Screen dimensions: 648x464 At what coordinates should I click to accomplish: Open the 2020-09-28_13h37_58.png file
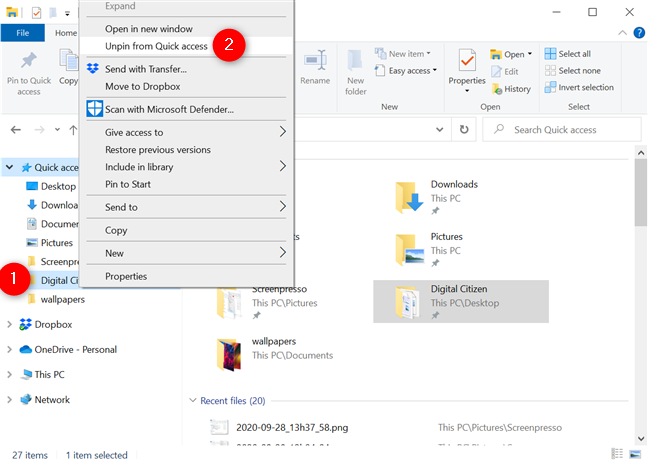292,427
